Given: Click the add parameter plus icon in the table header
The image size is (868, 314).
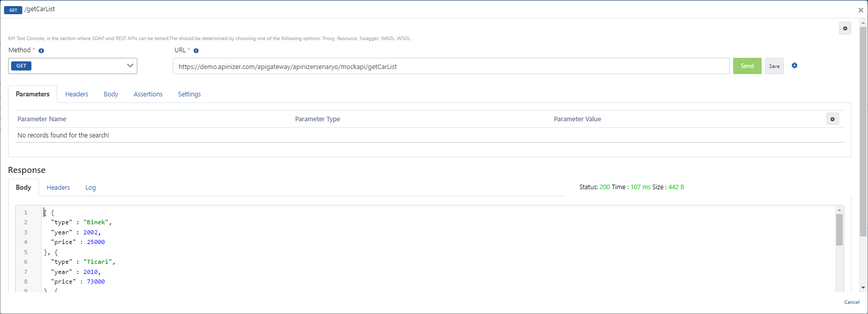Looking at the screenshot, I should [833, 119].
